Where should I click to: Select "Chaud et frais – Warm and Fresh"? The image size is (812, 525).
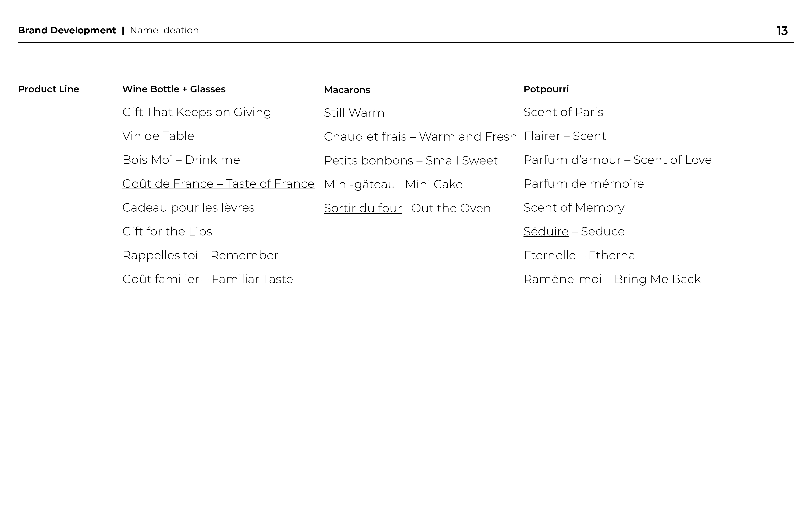pyautogui.click(x=420, y=137)
